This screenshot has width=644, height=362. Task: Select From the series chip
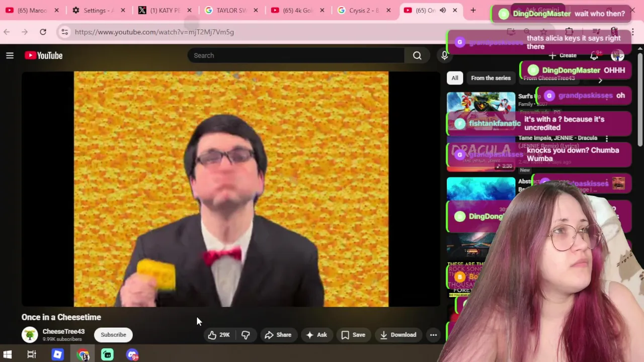click(491, 78)
